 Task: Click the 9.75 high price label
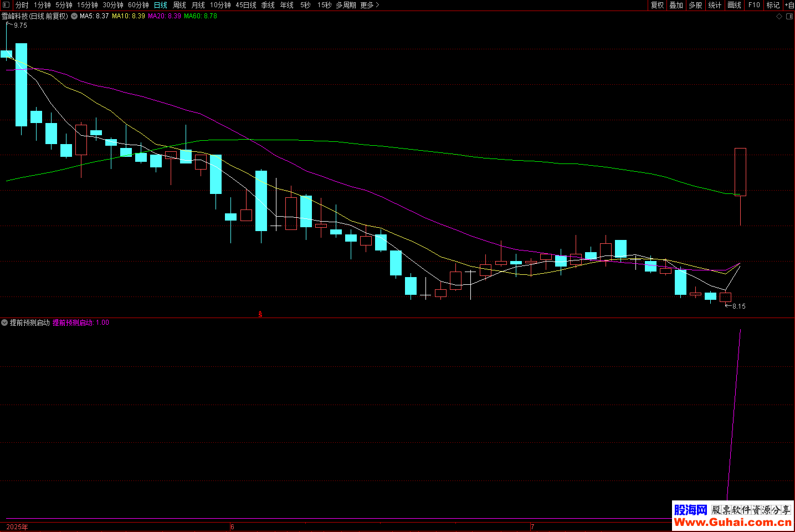pos(20,25)
